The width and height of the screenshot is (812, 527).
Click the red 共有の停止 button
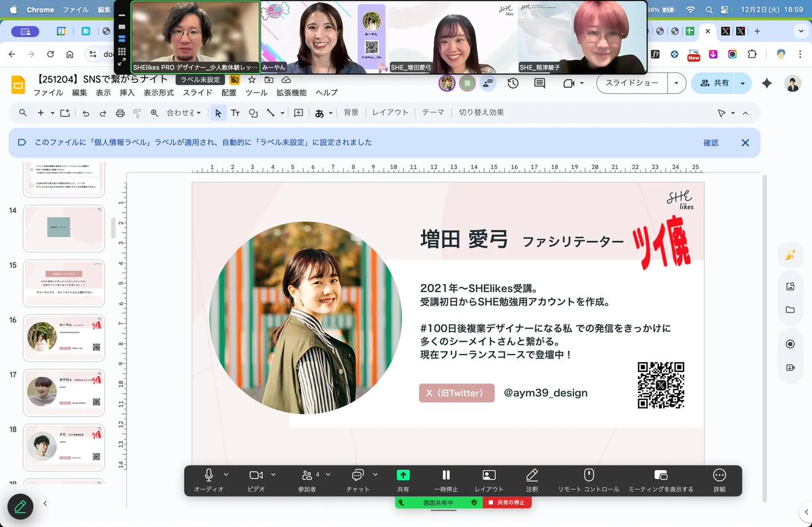507,503
